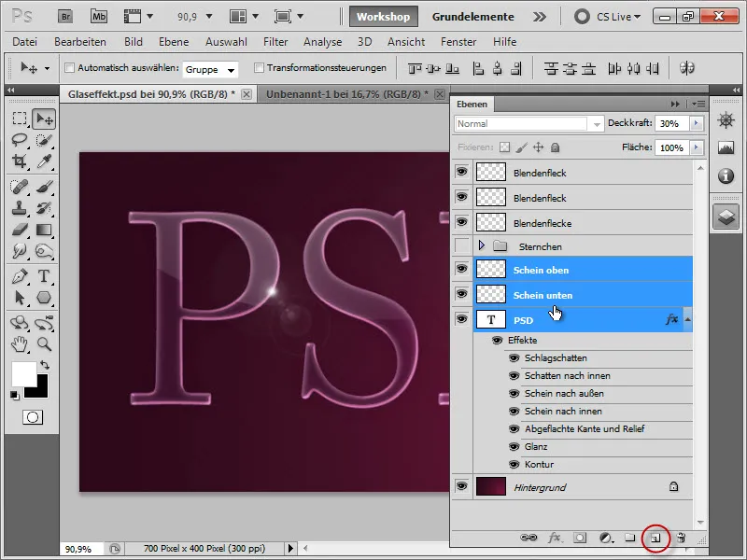Image resolution: width=747 pixels, height=560 pixels.
Task: Open Fläche slider arrow
Action: point(696,147)
